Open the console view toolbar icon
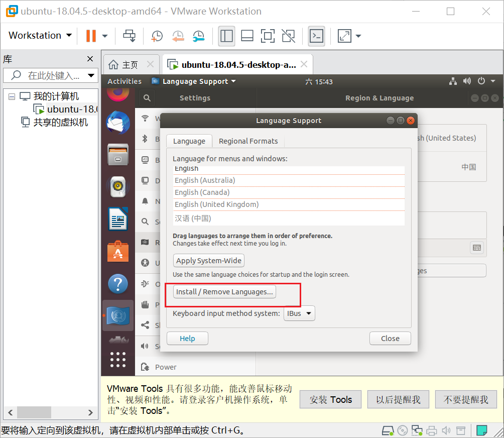This screenshot has width=504, height=438. pyautogui.click(x=316, y=36)
